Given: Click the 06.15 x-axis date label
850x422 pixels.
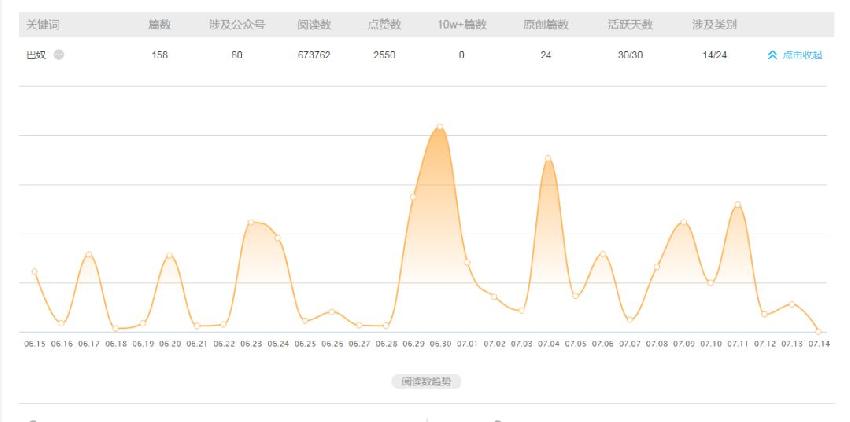Looking at the screenshot, I should coord(35,344).
